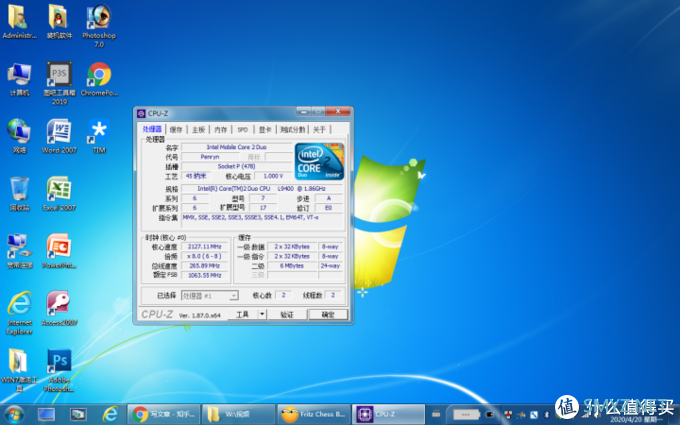
Task: Click the L9400 @ 1.86GHz specification field
Action: (262, 189)
